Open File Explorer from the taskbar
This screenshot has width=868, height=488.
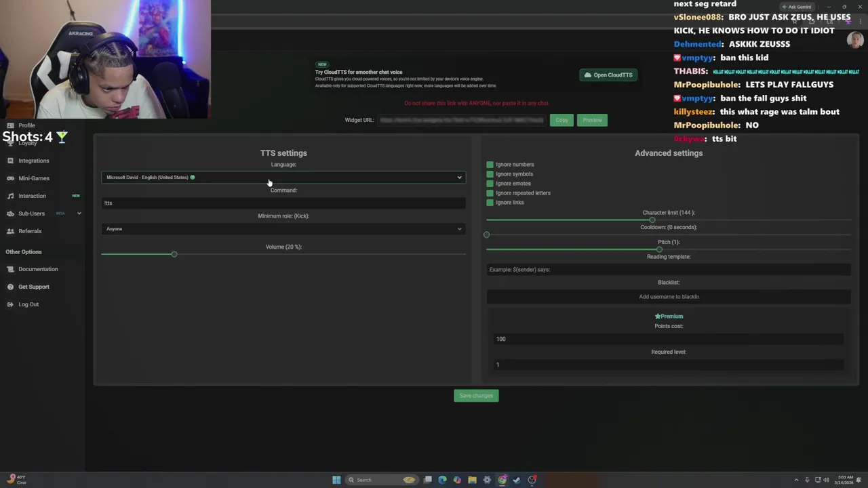tap(472, 480)
